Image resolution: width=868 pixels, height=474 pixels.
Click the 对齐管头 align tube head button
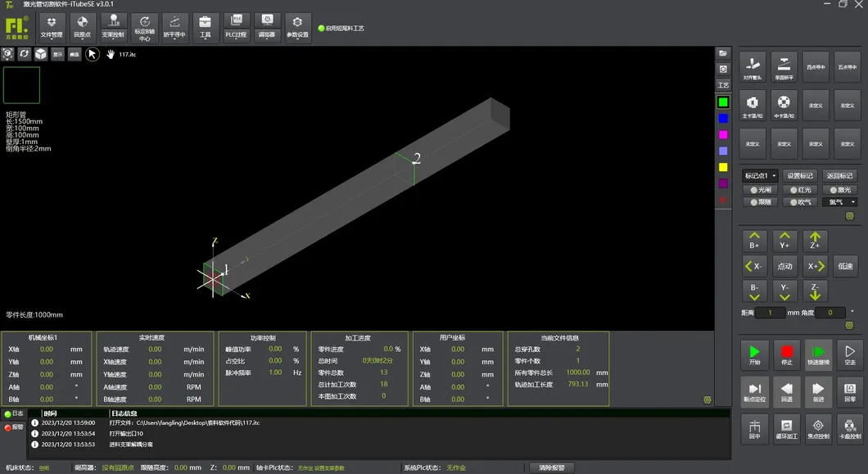tap(753, 67)
